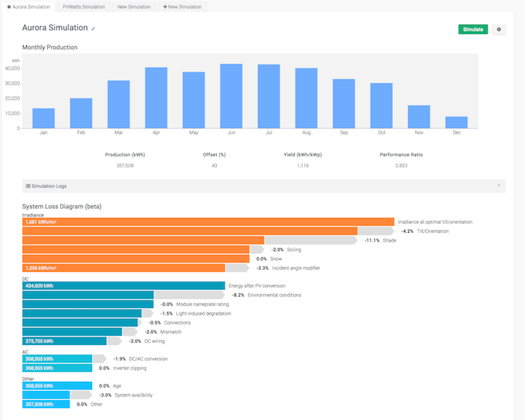Click the Irradiance at optimal tilt/orientation label
Image resolution: width=525 pixels, height=420 pixels.
tap(435, 222)
